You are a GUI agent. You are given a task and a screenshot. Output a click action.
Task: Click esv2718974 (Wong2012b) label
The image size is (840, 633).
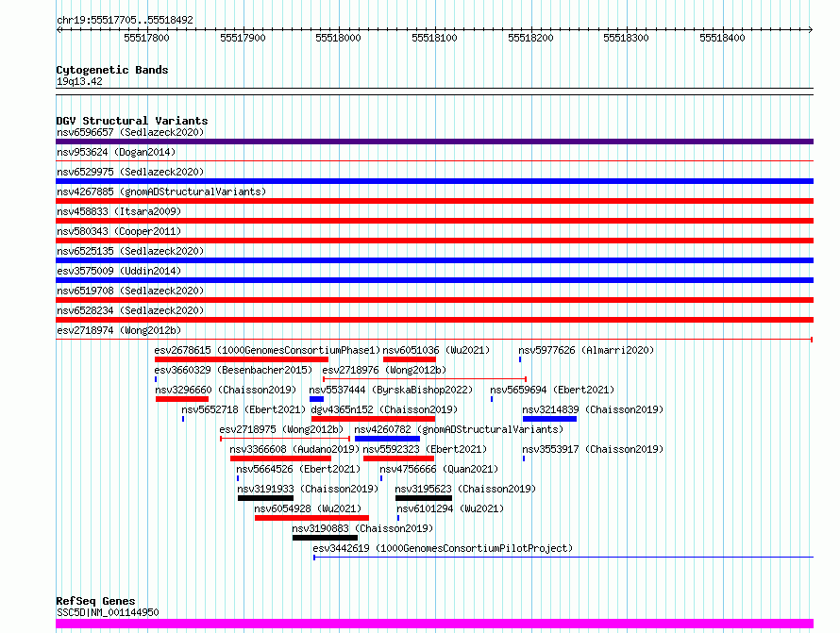(119, 330)
